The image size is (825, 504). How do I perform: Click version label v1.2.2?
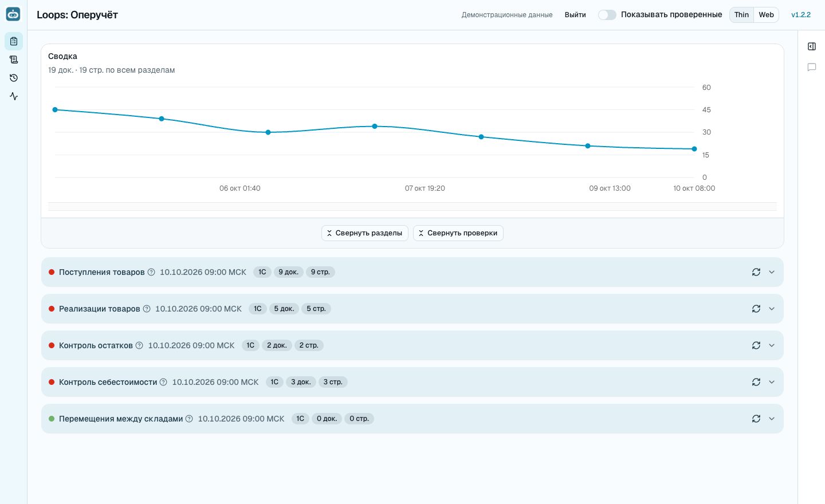pos(801,15)
